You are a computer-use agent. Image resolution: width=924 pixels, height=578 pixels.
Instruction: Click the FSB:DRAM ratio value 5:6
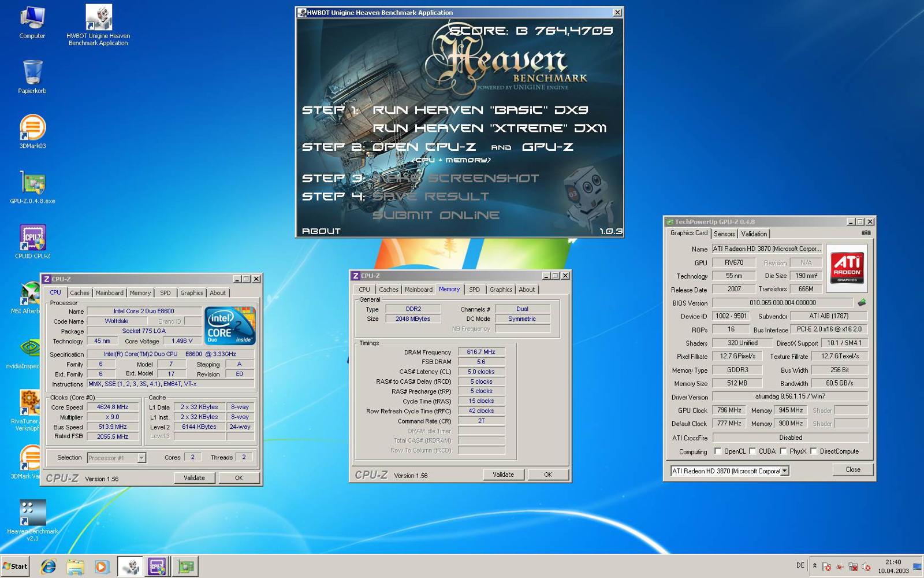[x=481, y=362]
